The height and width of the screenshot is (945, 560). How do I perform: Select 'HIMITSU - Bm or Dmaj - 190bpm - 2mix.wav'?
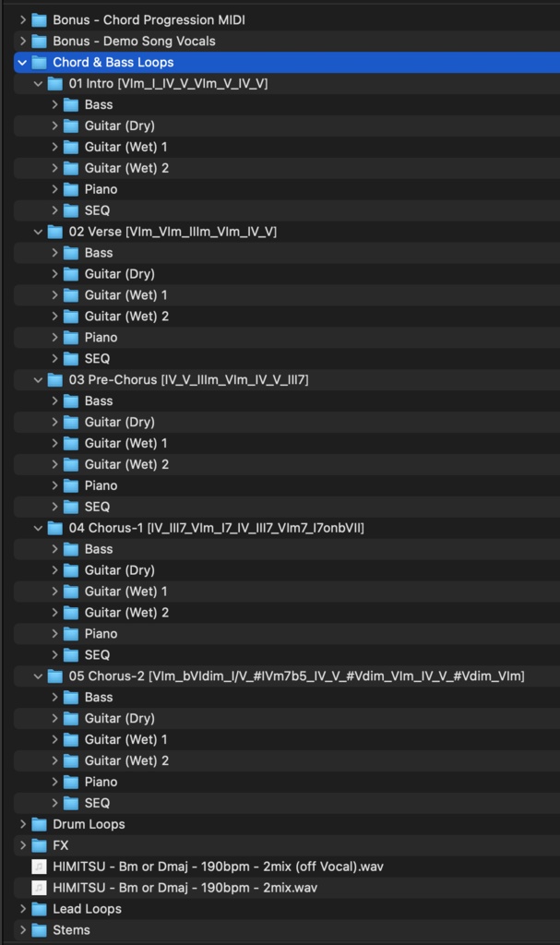click(x=185, y=888)
